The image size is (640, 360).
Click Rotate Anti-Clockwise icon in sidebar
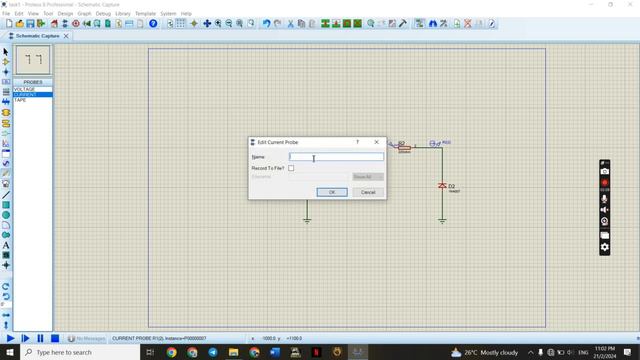pos(6,296)
